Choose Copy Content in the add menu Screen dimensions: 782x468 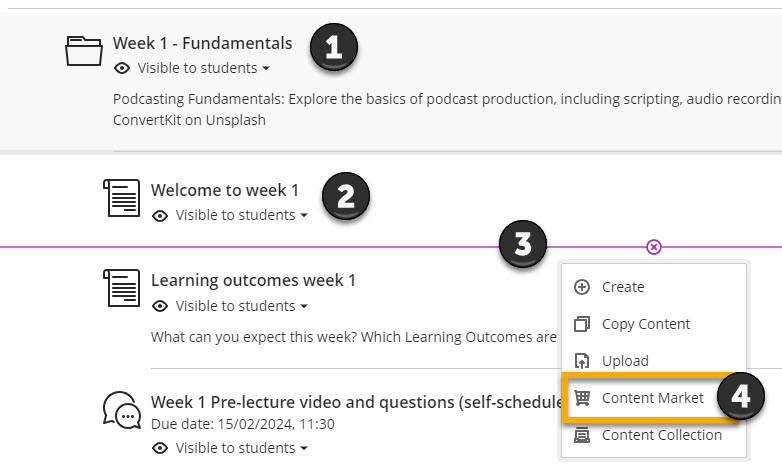(646, 324)
